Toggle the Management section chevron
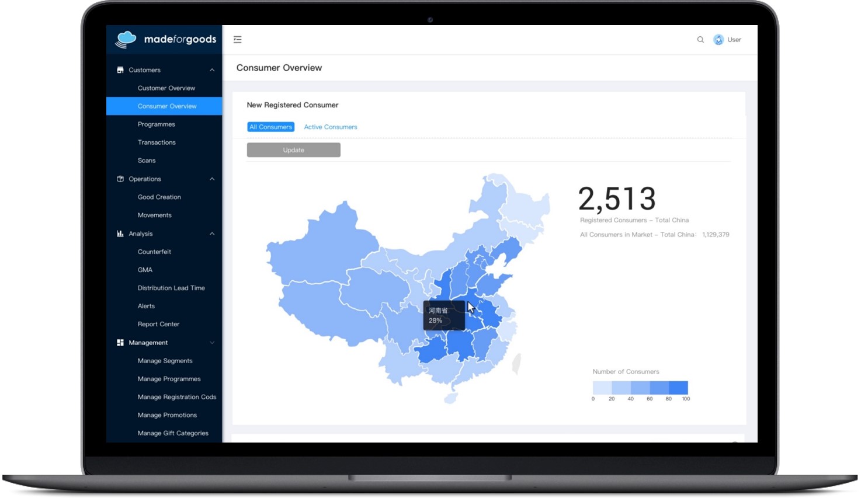 click(x=212, y=343)
